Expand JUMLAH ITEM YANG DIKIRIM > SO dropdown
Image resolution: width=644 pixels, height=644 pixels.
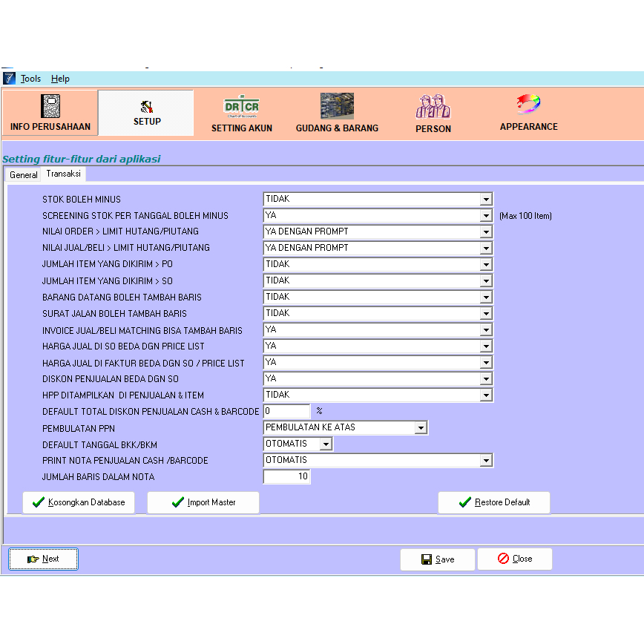pyautogui.click(x=486, y=281)
